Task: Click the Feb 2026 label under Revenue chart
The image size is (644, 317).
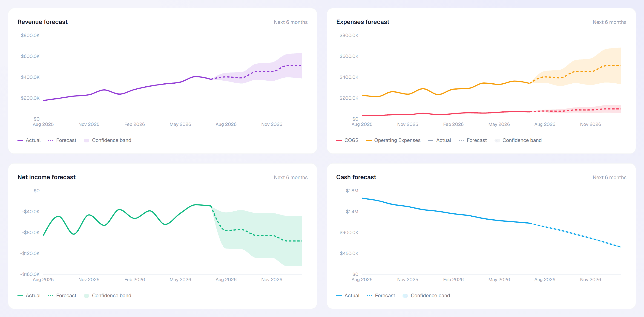Action: click(135, 124)
